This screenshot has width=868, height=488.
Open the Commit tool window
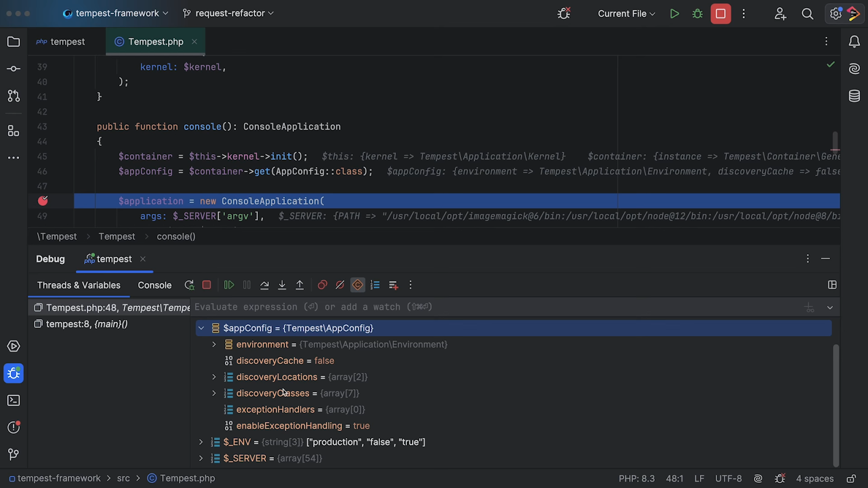14,69
